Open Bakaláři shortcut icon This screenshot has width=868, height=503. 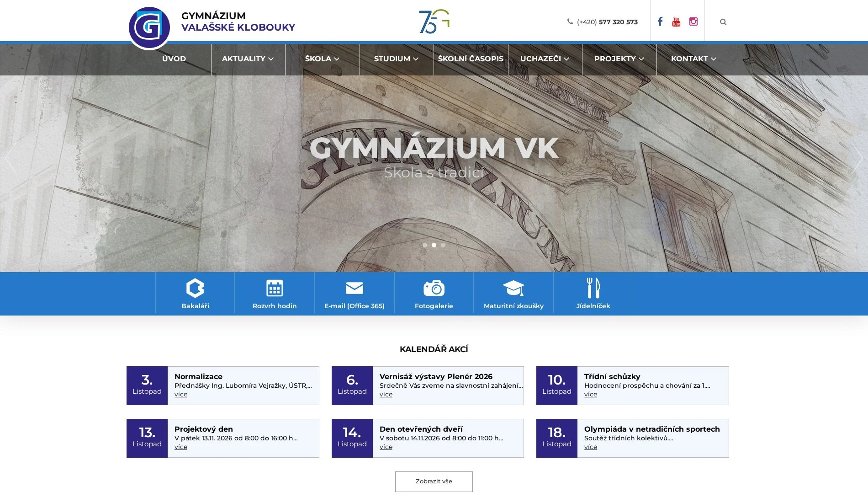(195, 288)
